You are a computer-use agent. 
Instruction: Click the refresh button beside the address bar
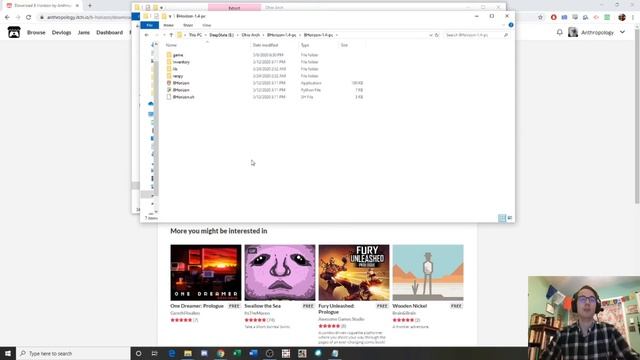437,35
